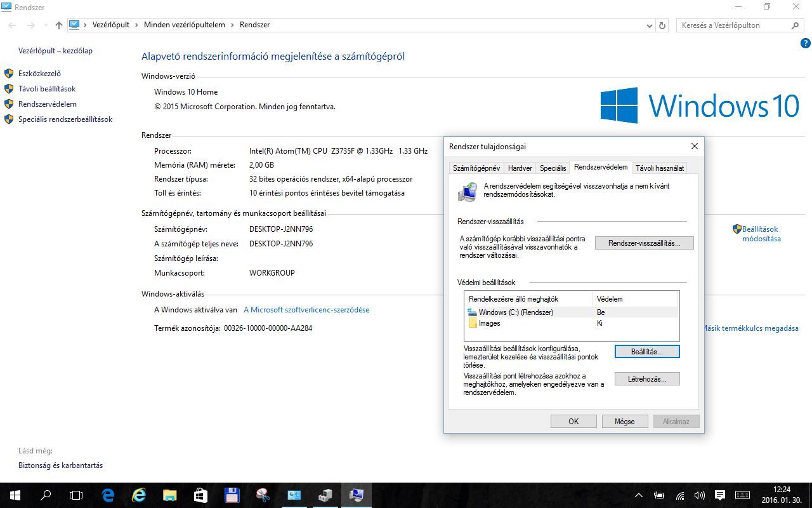Launch Microsoft Edge from taskbar
This screenshot has height=508, width=812.
(x=108, y=495)
